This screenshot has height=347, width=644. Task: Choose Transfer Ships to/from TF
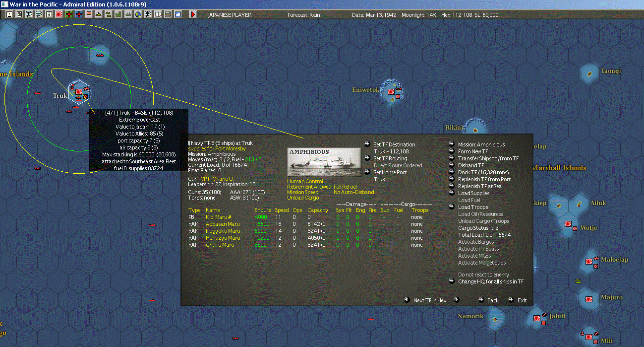tap(488, 158)
